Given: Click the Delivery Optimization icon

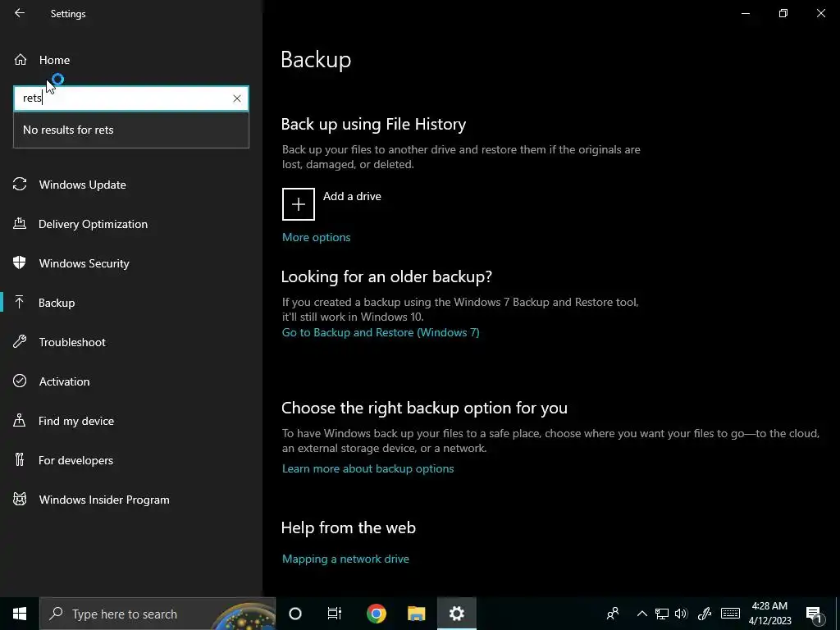Looking at the screenshot, I should [x=20, y=223].
